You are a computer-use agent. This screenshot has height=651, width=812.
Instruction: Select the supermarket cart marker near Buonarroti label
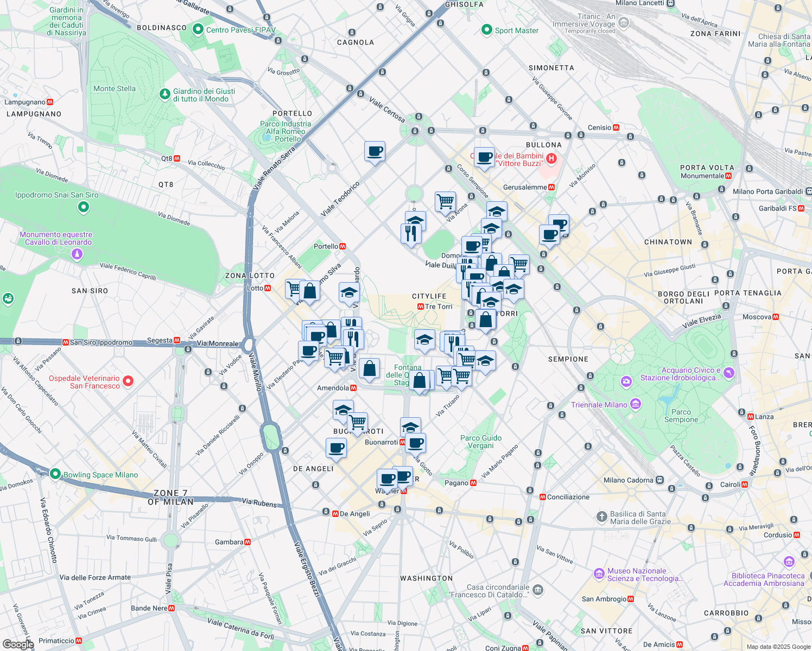point(357,422)
